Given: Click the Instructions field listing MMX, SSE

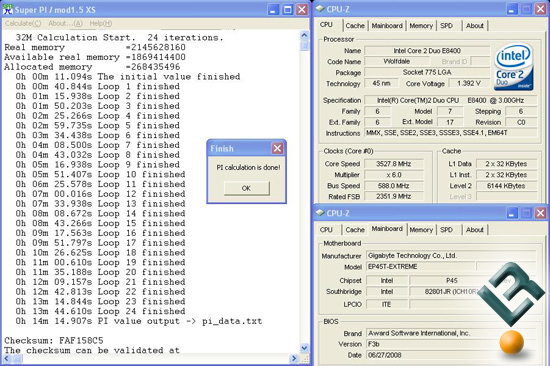Looking at the screenshot, I should pos(451,133).
